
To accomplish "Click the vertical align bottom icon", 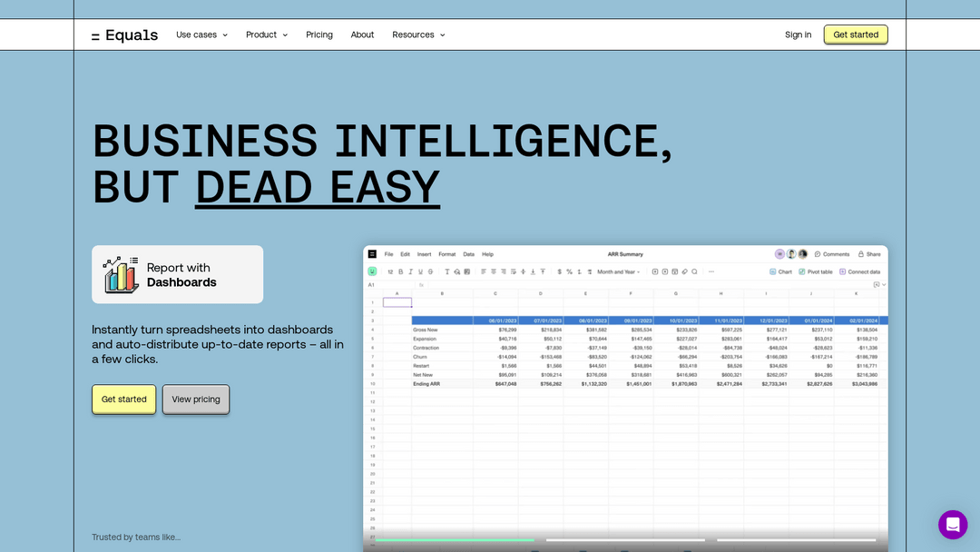I will (x=534, y=272).
